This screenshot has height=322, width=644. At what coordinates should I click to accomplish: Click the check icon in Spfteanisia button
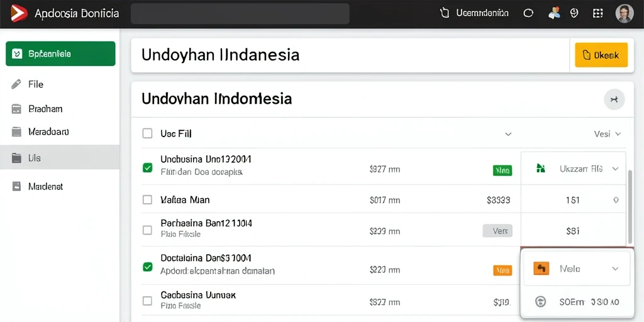[17, 53]
